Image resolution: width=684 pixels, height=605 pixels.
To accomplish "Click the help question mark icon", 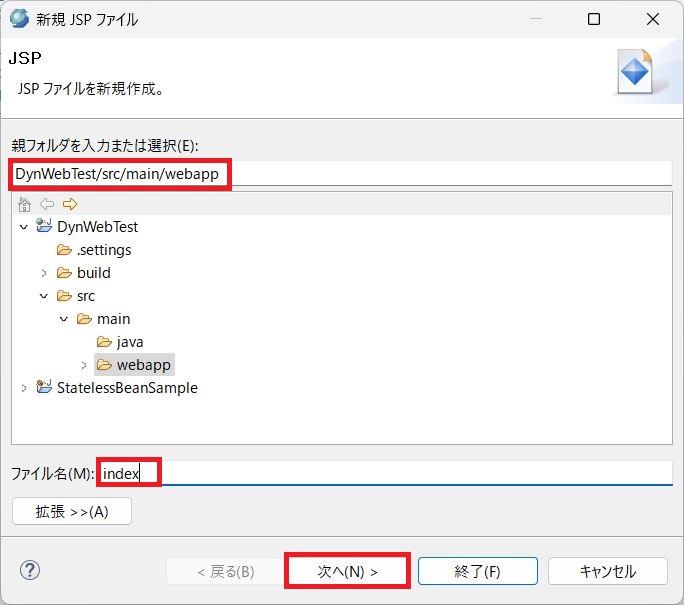I will click(x=29, y=570).
